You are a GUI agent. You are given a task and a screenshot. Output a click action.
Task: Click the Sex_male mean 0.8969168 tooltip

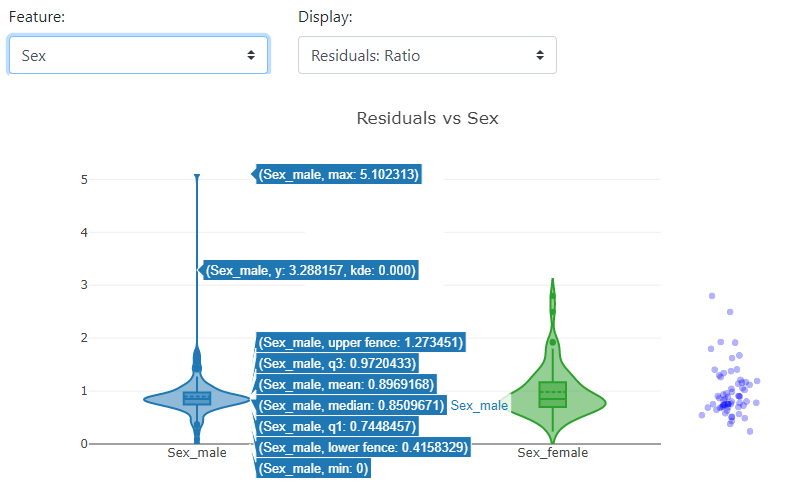tap(346, 384)
